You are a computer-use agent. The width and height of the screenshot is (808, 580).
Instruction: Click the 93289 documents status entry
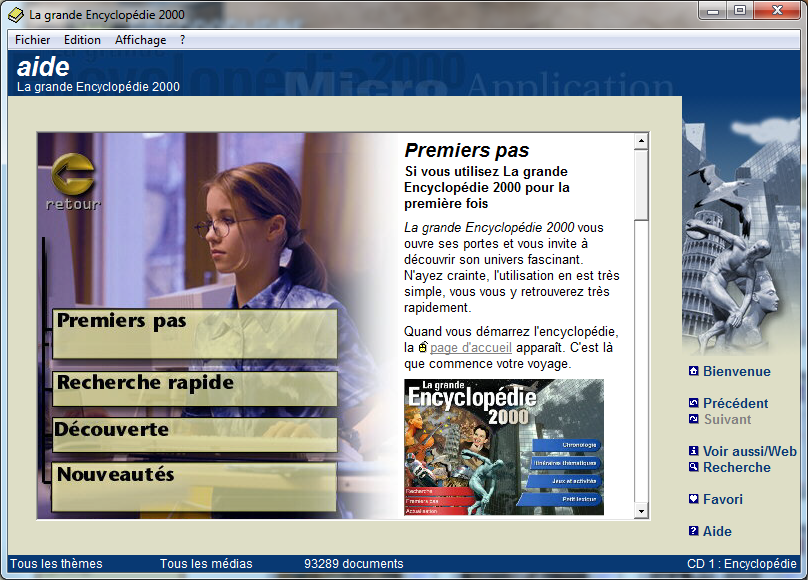354,564
